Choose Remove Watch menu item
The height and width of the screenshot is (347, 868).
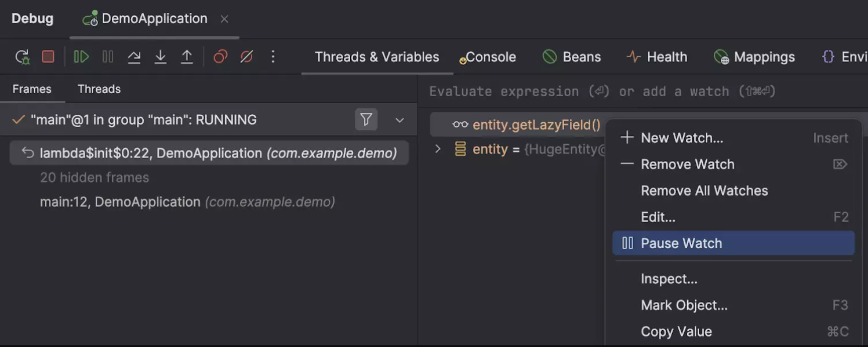pos(733,165)
